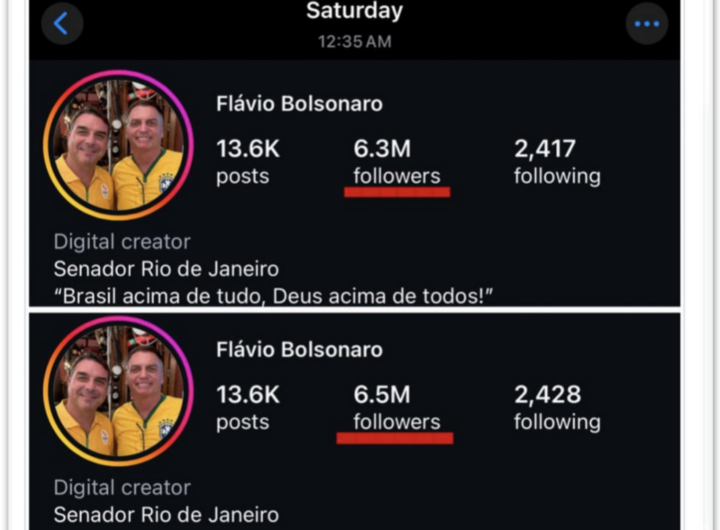Open profile photo beside 6.5M followers
Image resolution: width=720 pixels, height=530 pixels.
[x=118, y=393]
